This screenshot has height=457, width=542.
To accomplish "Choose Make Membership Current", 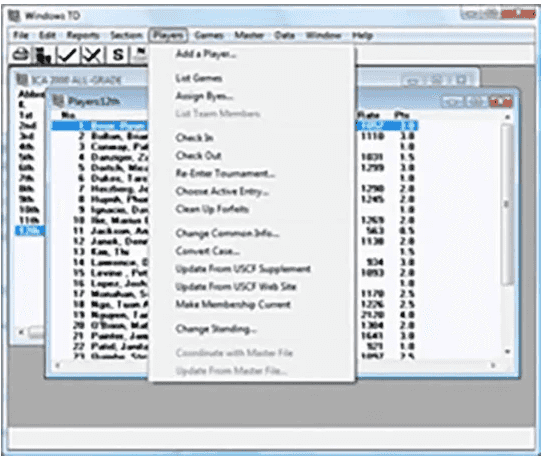I will 233,304.
